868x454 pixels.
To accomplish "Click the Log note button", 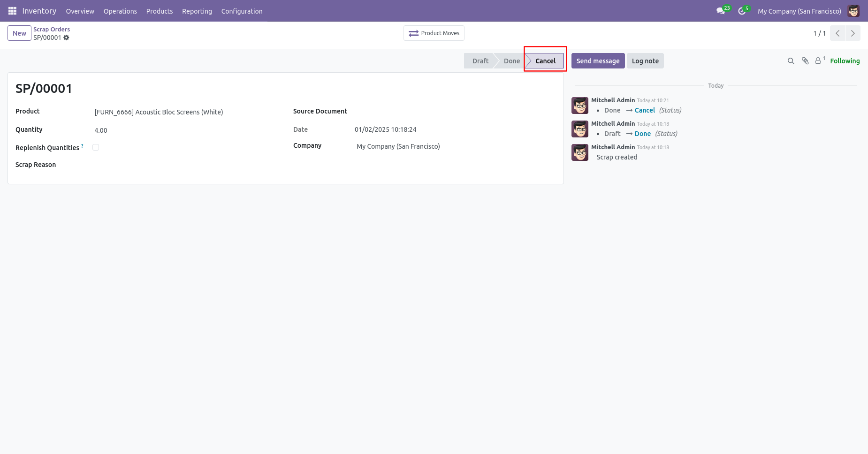I will pos(645,61).
